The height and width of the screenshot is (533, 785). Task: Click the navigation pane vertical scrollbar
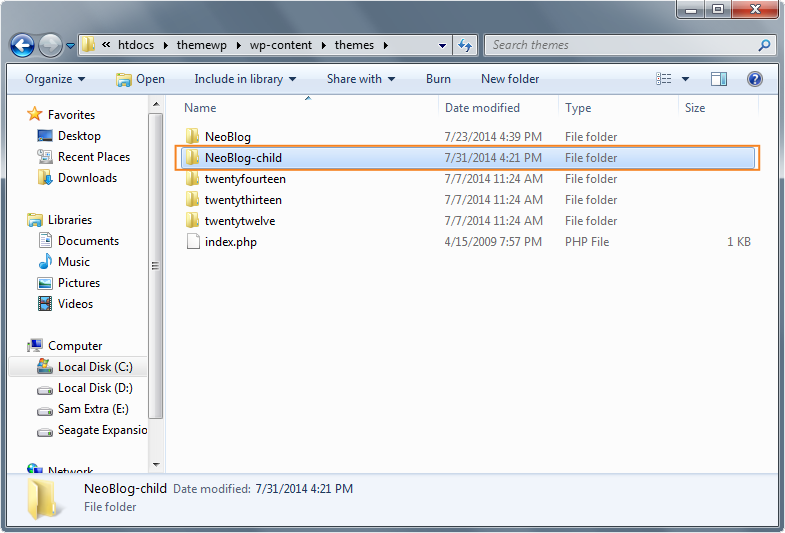tap(155, 265)
